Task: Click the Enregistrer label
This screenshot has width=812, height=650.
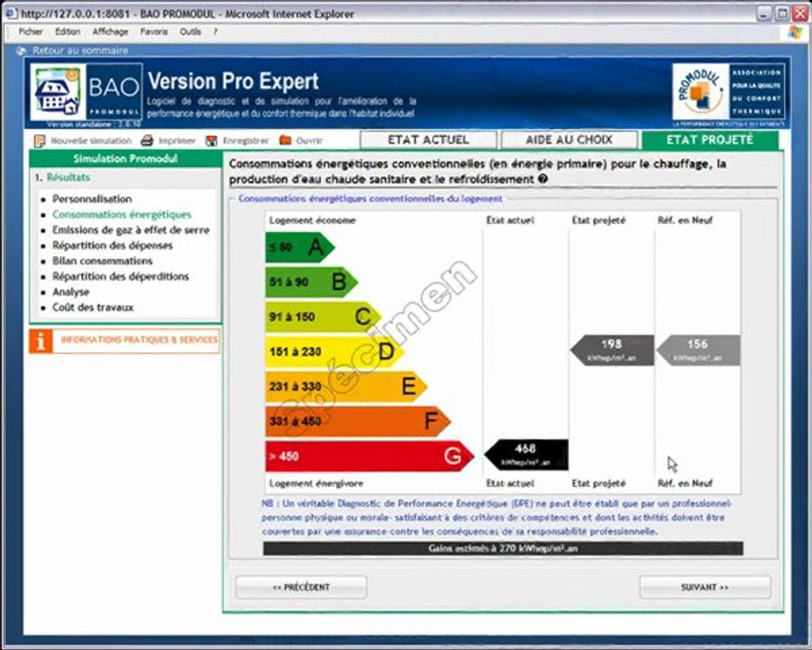Action: coord(246,141)
